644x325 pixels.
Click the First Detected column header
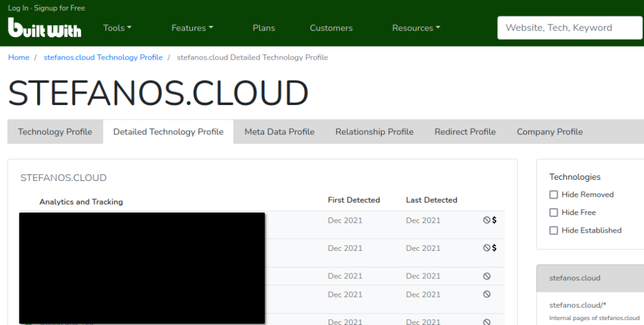[x=353, y=200]
